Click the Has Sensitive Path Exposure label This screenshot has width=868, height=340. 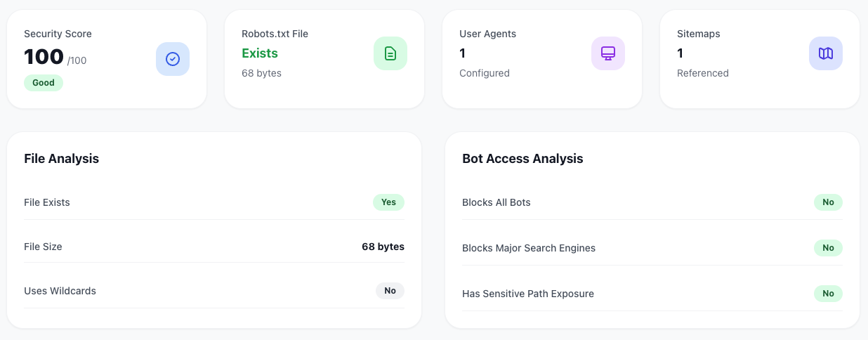[528, 294]
